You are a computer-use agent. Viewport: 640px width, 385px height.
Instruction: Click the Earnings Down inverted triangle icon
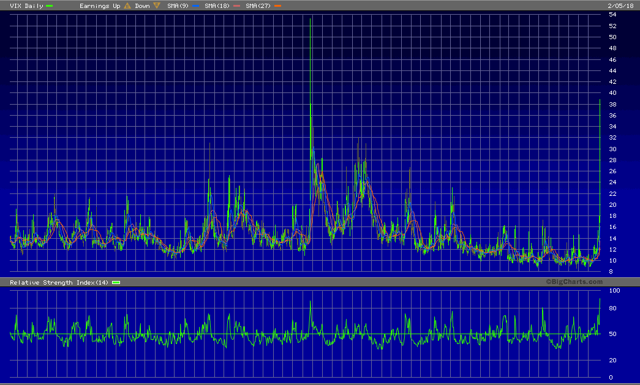click(157, 6)
